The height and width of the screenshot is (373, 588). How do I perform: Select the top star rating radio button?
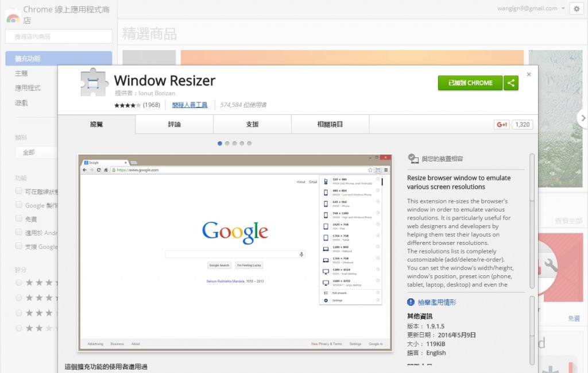click(x=19, y=283)
